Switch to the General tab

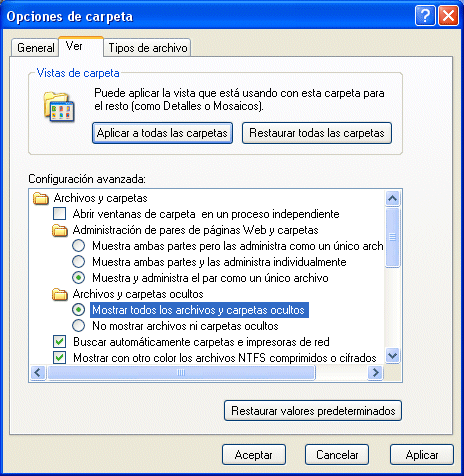point(35,48)
